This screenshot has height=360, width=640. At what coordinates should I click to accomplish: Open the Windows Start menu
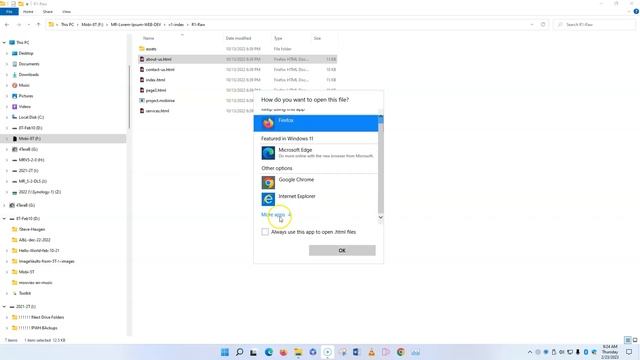click(225, 352)
